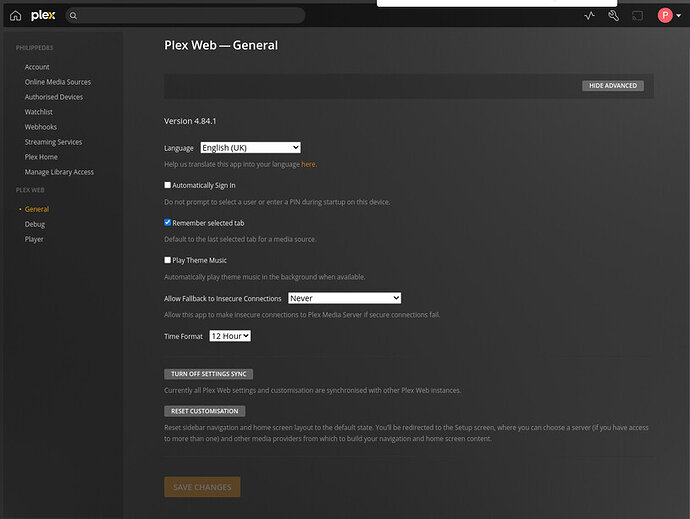The width and height of the screenshot is (690, 519).
Task: Go to the Plex home icon
Action: coord(15,16)
